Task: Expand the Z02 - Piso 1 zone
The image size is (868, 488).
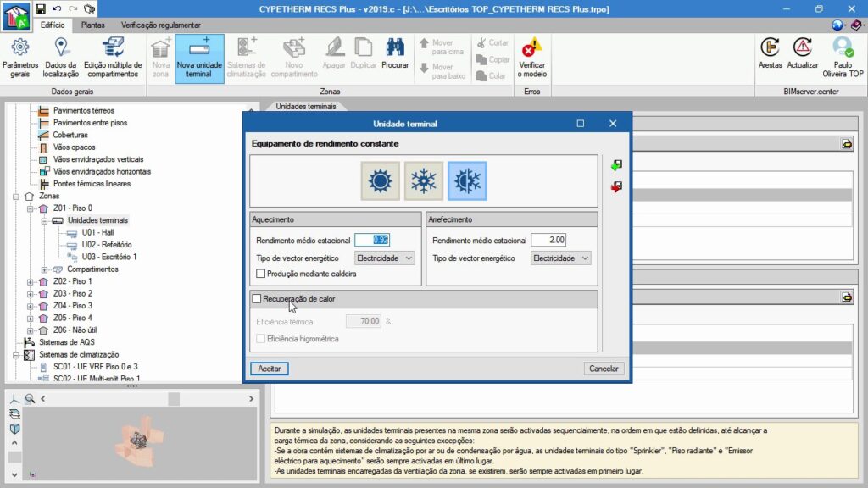Action: click(x=31, y=281)
